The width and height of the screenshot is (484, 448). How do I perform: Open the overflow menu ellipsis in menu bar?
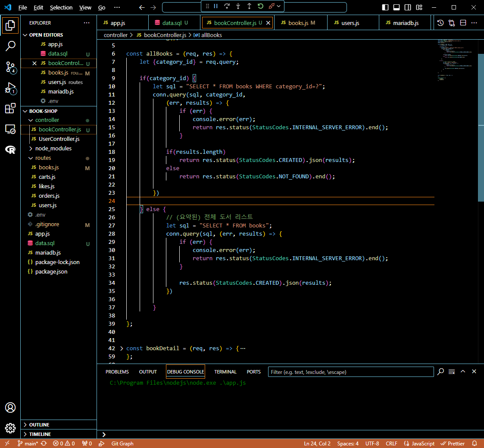click(x=117, y=7)
